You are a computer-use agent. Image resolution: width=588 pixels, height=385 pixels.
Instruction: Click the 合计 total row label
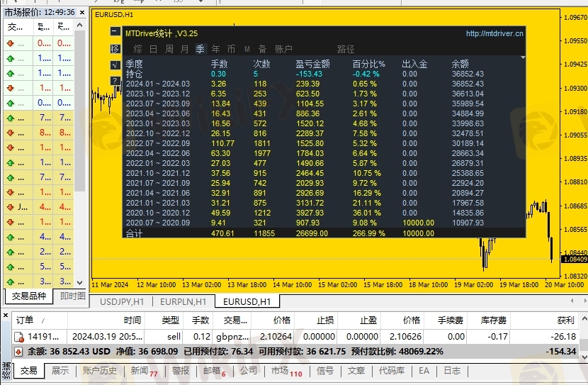pyautogui.click(x=134, y=233)
